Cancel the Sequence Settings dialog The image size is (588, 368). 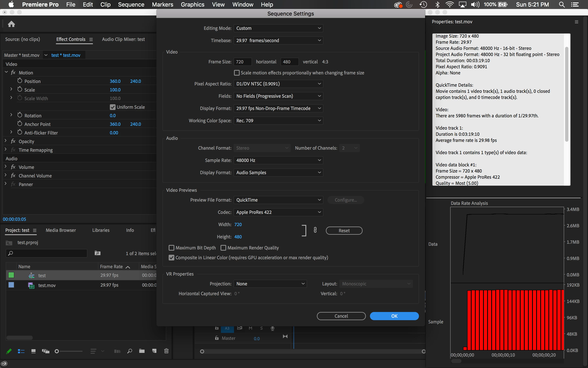pos(341,316)
